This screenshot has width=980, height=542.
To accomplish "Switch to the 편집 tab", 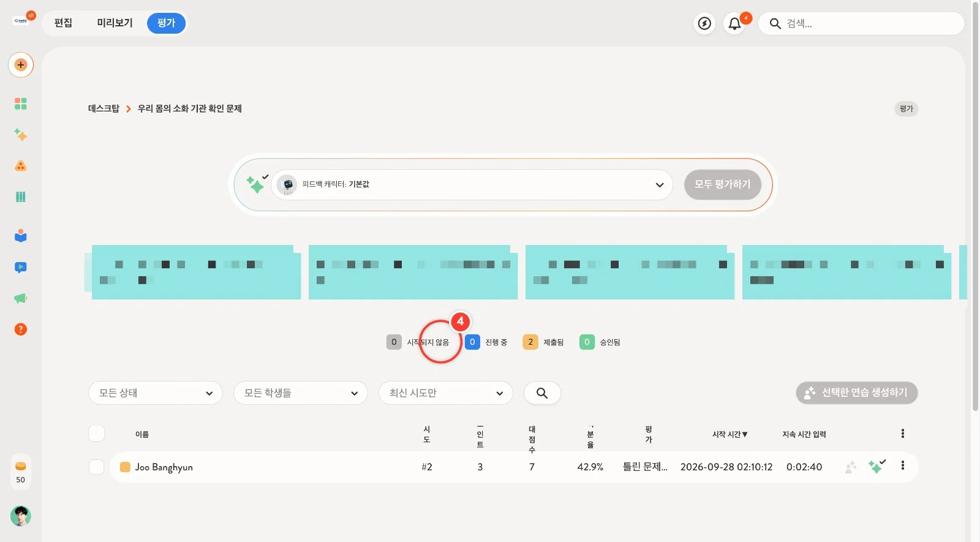I will (x=63, y=23).
